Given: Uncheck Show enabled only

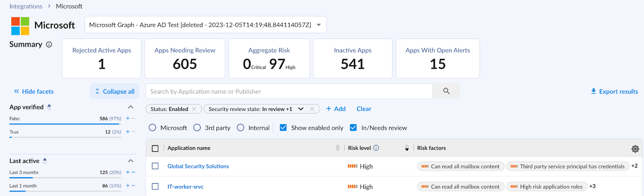Looking at the screenshot, I should 283,128.
